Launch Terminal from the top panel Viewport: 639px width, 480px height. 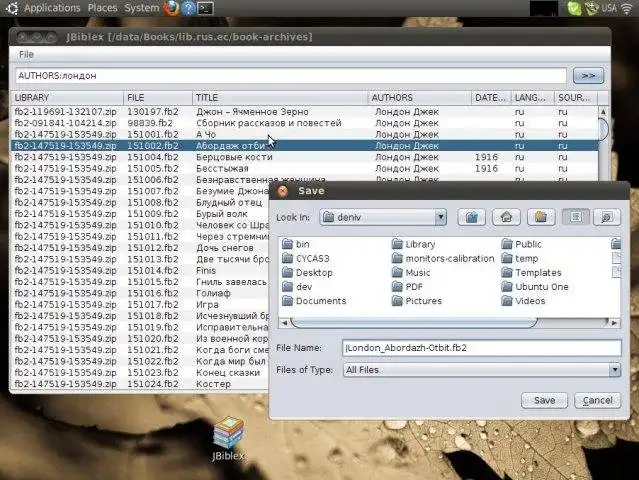[204, 8]
